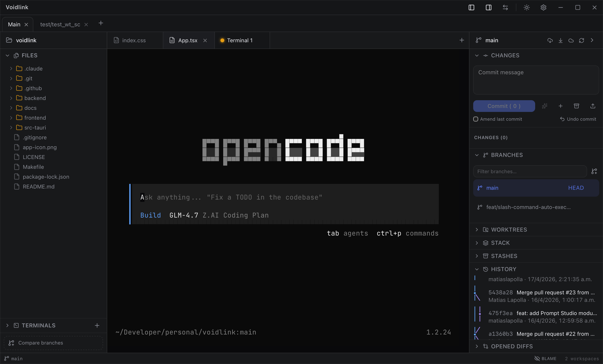Image resolution: width=603 pixels, height=364 pixels.
Task: Expand the .github folder
Action: click(11, 88)
